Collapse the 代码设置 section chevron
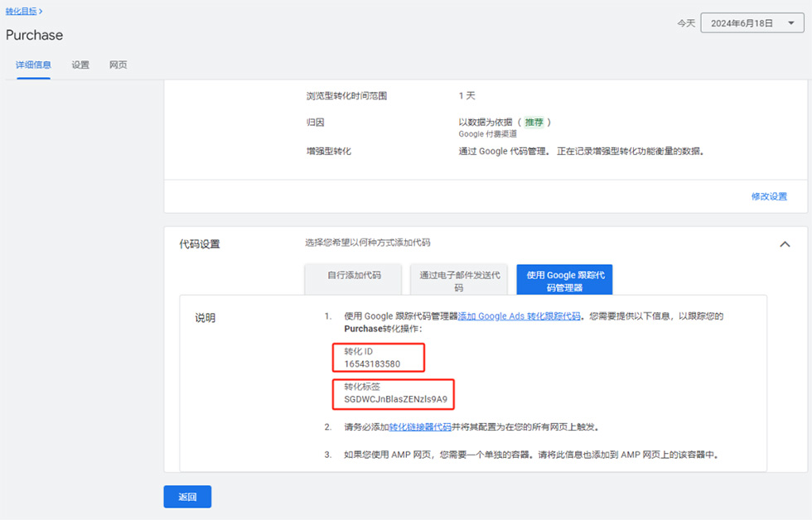 click(x=785, y=244)
